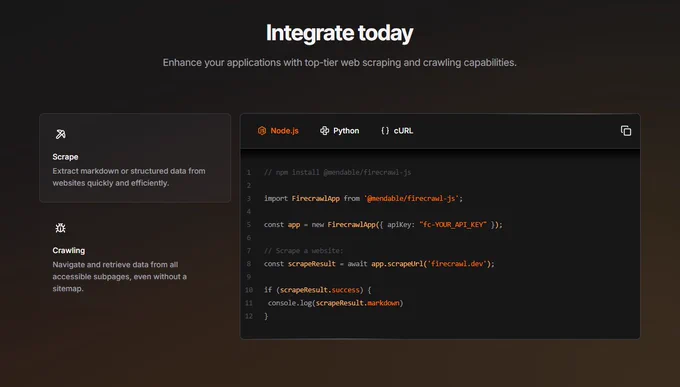The height and width of the screenshot is (387, 680).
Task: Click the '@mendable/firecrawl-js' import string
Action: coord(412,198)
